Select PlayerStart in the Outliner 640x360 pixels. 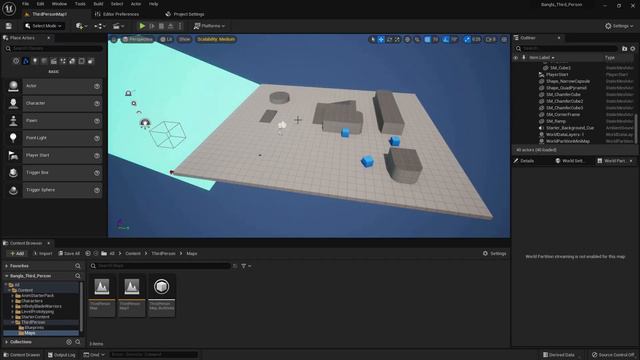(x=557, y=75)
